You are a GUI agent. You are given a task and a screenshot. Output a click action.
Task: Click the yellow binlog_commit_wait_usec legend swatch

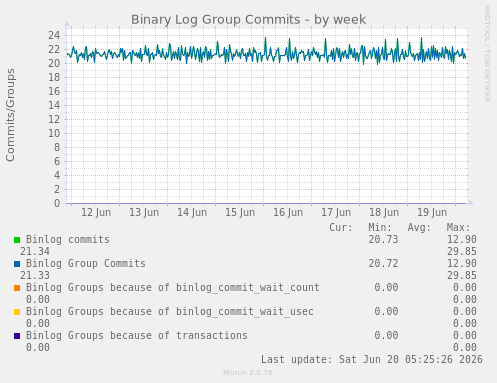tap(17, 312)
